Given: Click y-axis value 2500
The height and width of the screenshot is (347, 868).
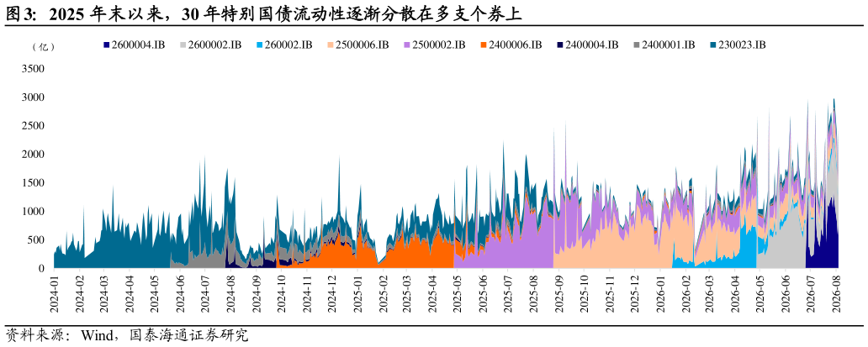Looking at the screenshot, I should 32,126.
